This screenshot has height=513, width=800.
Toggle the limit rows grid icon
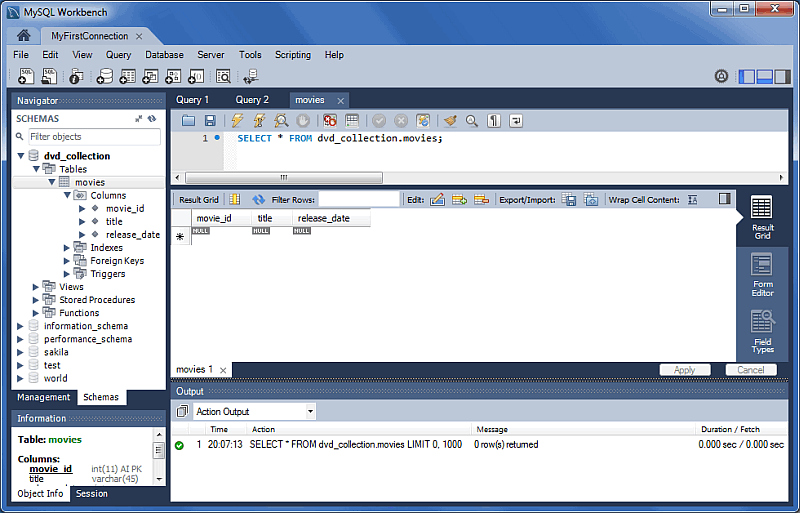pos(352,120)
